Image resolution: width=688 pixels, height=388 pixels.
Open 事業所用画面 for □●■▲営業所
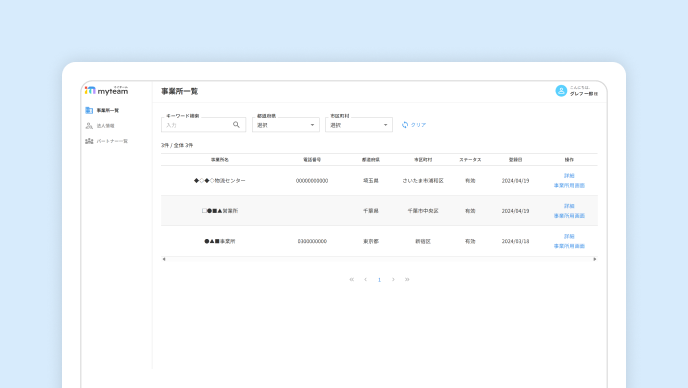[x=569, y=216]
